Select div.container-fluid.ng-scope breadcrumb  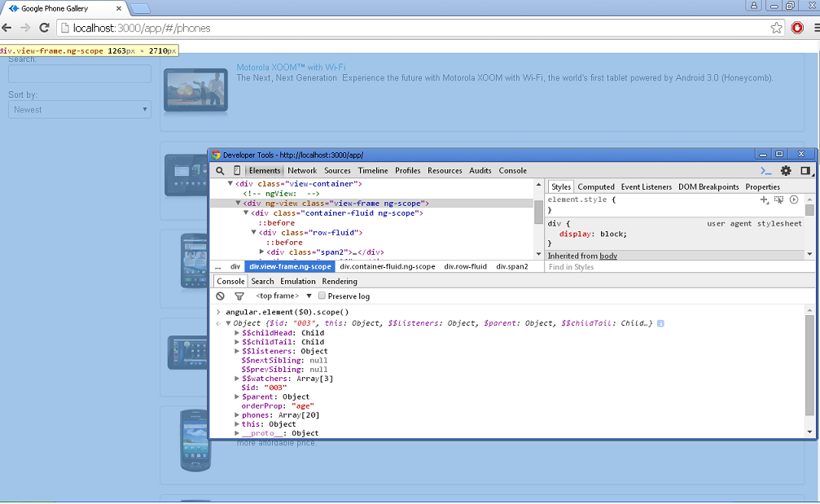point(388,266)
